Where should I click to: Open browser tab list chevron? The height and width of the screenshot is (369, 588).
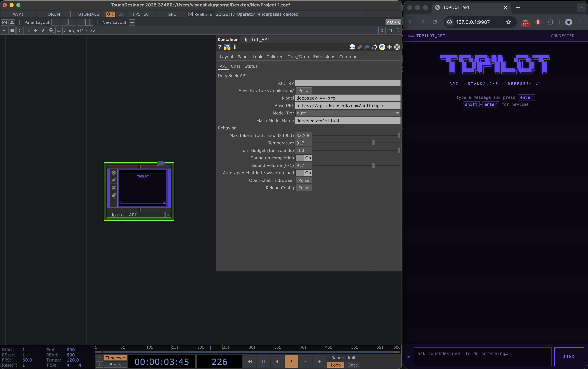tap(581, 7)
